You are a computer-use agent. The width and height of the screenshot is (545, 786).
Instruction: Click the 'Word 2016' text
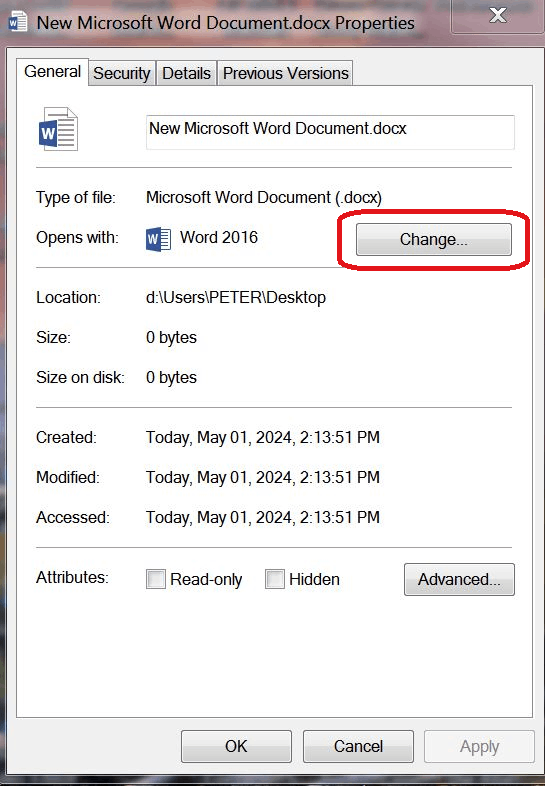(x=219, y=237)
